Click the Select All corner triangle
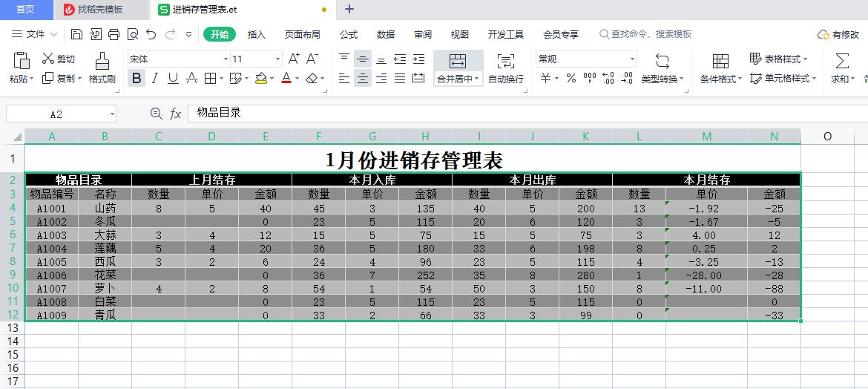This screenshot has width=868, height=389. 16,137
